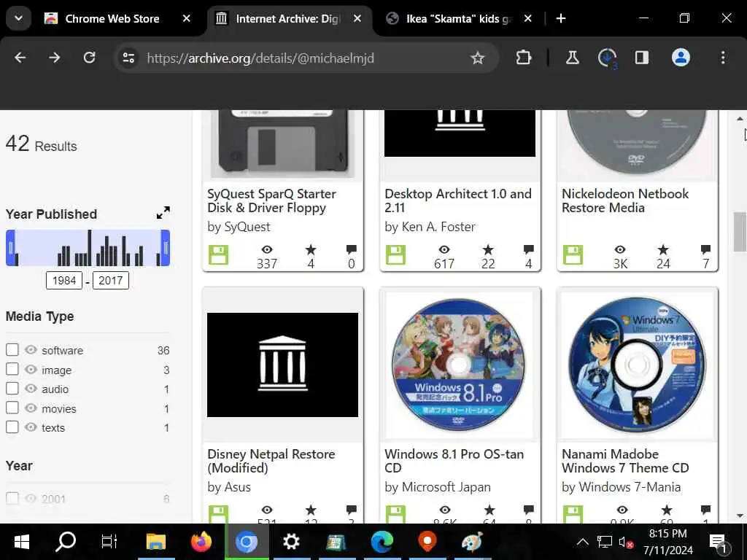Open File Explorer from taskbar
Image resolution: width=747 pixels, height=560 pixels.
point(156,542)
